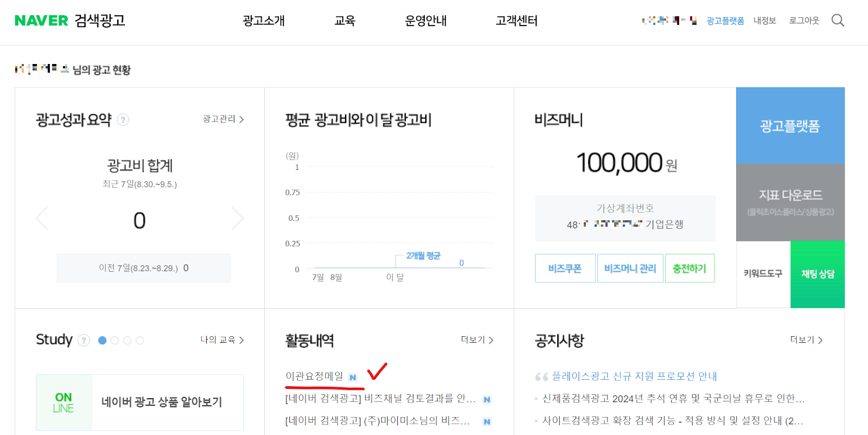This screenshot has height=435, width=868.
Task: Open 플레이스광고 신규 지원 프로모션 안내 notice
Action: (x=634, y=376)
